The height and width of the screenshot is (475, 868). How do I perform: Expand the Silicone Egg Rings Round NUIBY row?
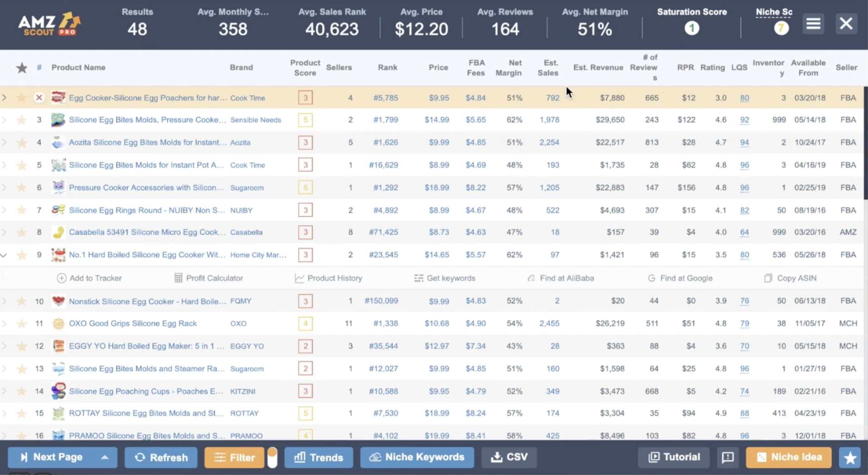tap(4, 210)
